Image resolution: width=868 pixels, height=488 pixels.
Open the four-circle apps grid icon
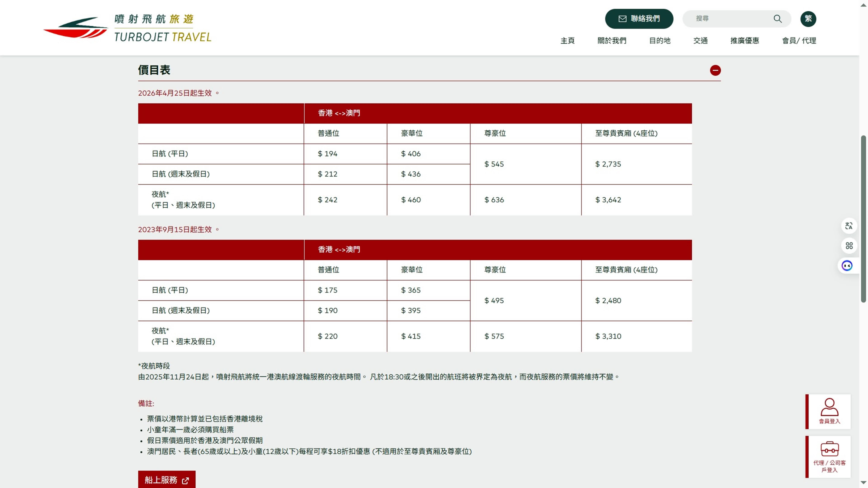pyautogui.click(x=849, y=246)
